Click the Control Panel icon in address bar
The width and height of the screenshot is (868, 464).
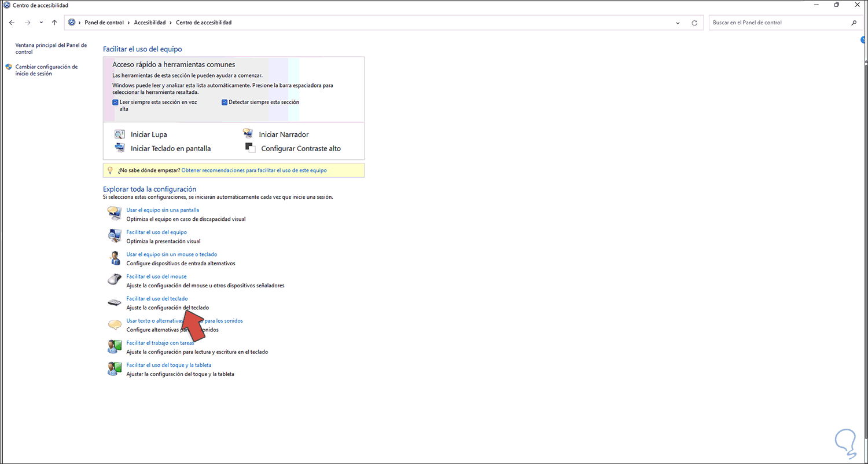pos(72,23)
